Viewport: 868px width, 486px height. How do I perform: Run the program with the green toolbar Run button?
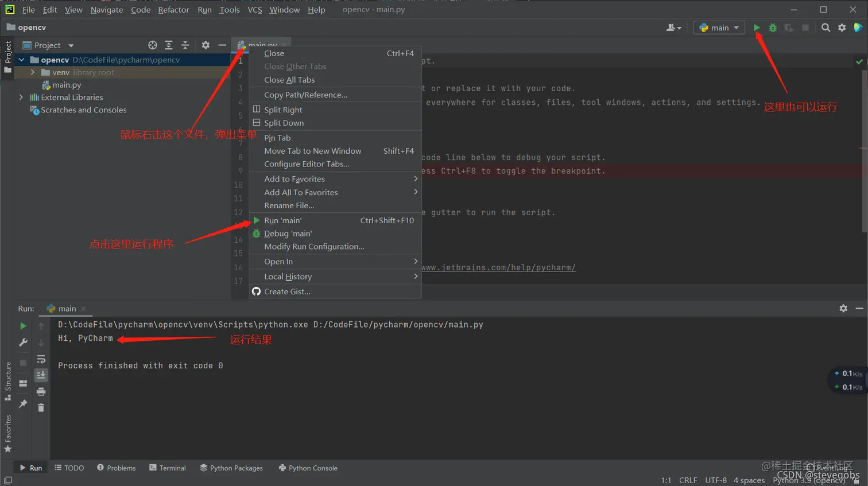pos(757,28)
